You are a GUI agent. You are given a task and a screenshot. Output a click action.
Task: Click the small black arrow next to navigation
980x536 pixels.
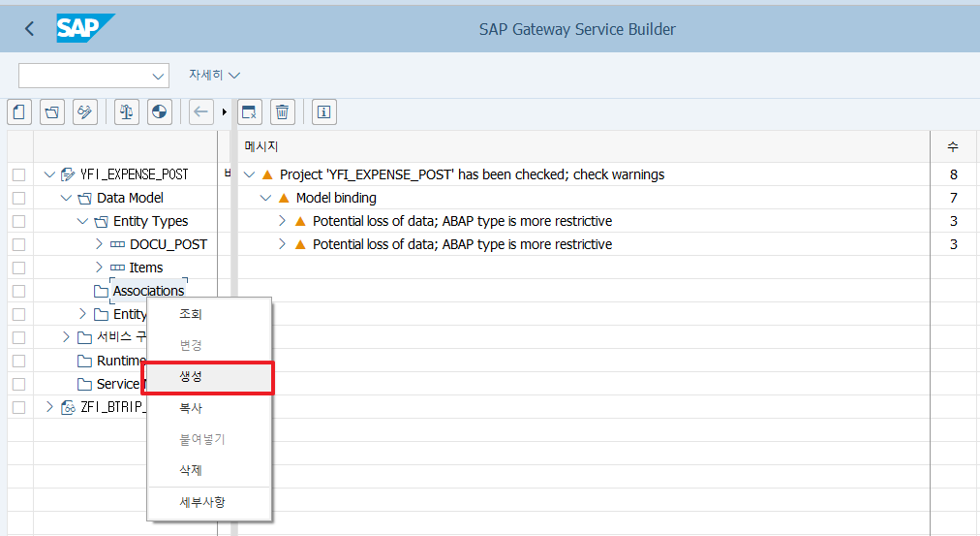point(224,112)
